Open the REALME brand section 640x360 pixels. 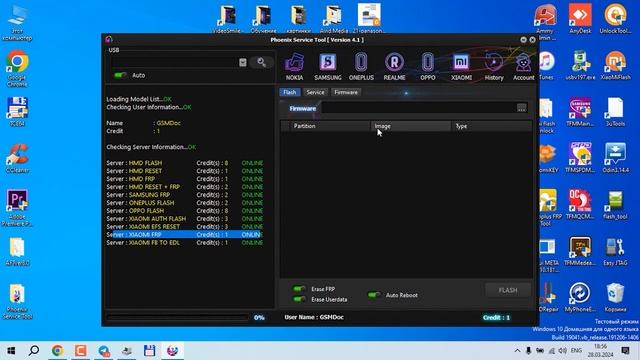(x=394, y=67)
